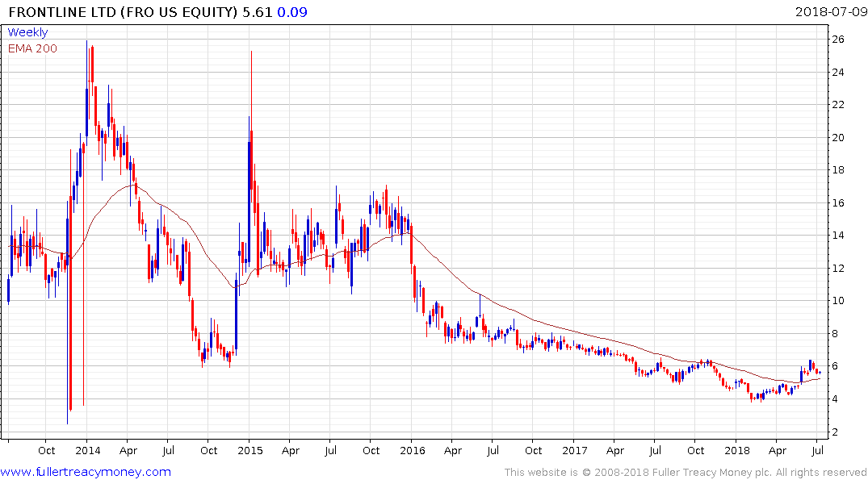Click the 16 price axis label
Image resolution: width=868 pixels, height=484 pixels.
(x=838, y=203)
